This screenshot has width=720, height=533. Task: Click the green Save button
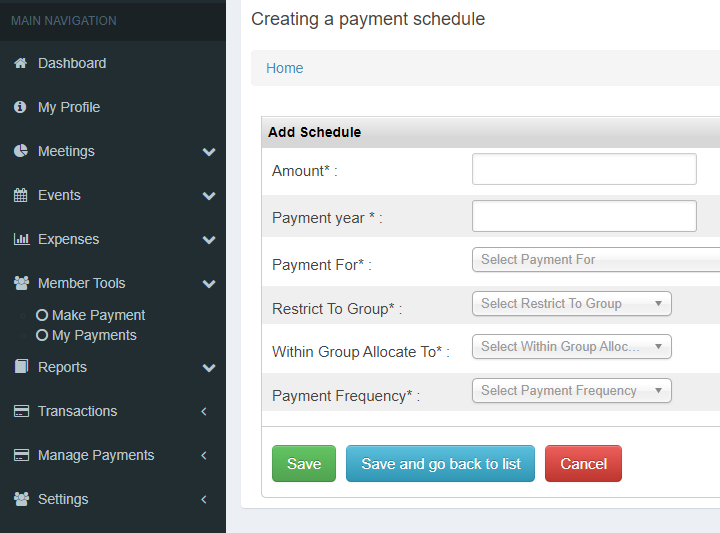pos(304,464)
